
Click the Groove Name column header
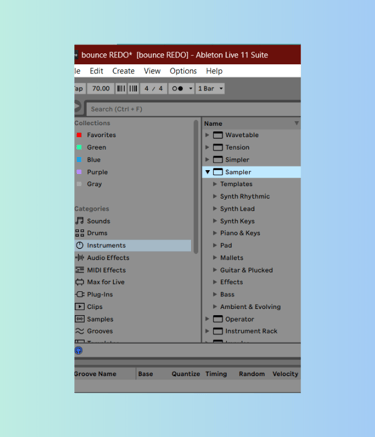click(95, 374)
